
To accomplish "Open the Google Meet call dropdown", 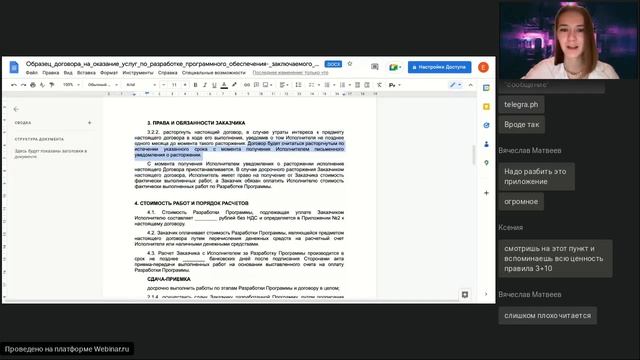I will pos(394,67).
